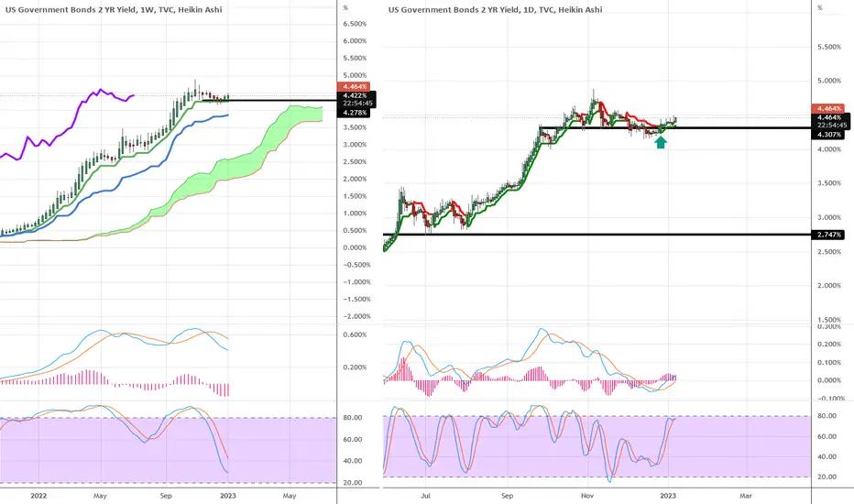This screenshot has height=504, width=854.
Task: Select the 1.500% level on the daily price axis
Action: pos(829,320)
